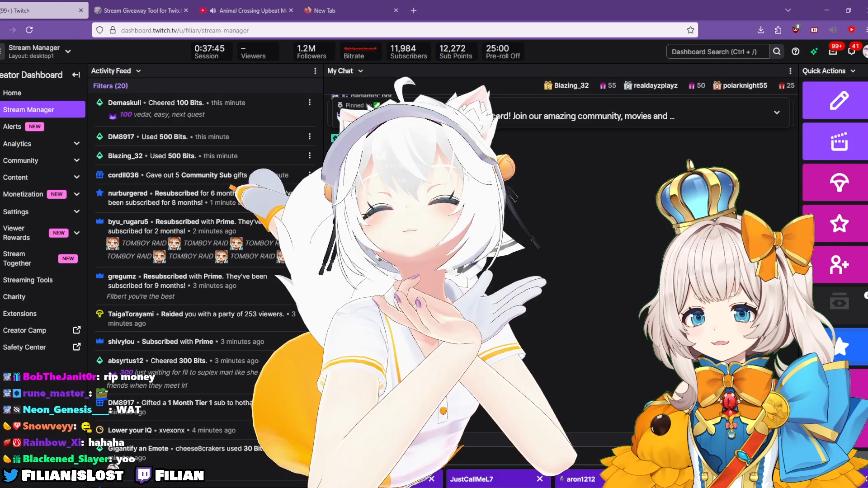This screenshot has height=488, width=868.
Task: Click the green sparkle icon in header
Action: 814,52
